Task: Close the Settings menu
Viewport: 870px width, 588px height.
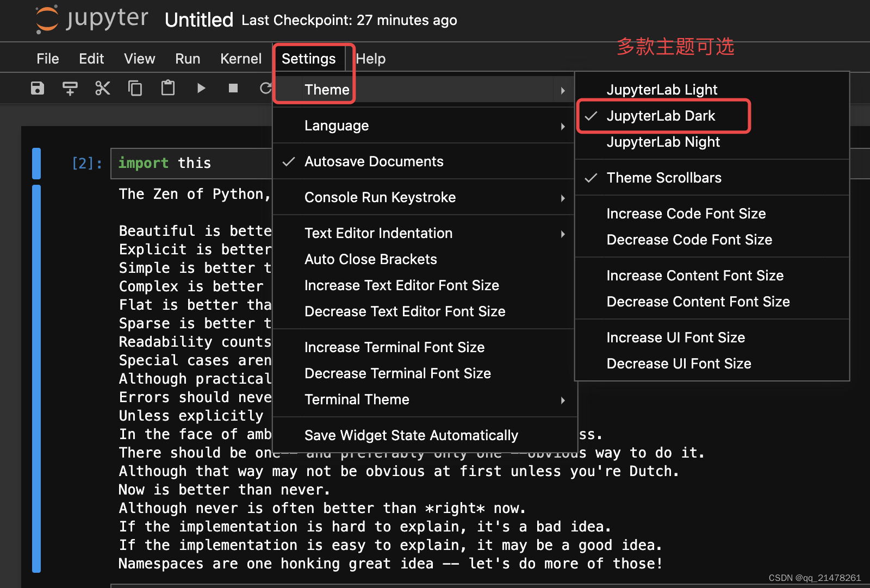Action: tap(308, 59)
